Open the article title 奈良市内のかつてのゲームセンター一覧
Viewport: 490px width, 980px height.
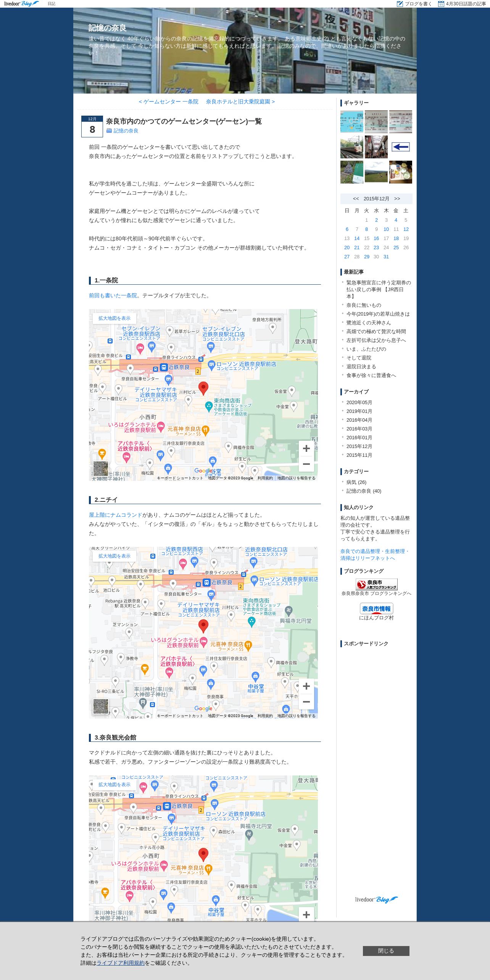184,121
